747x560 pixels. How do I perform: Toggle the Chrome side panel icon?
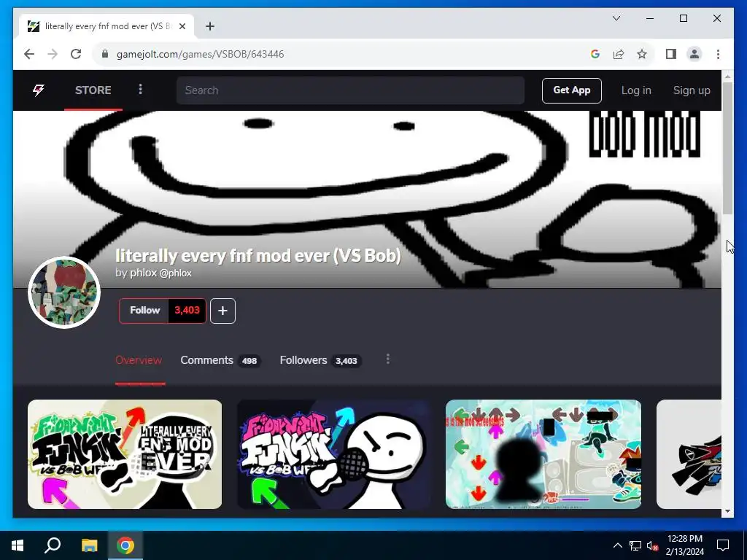pos(671,54)
